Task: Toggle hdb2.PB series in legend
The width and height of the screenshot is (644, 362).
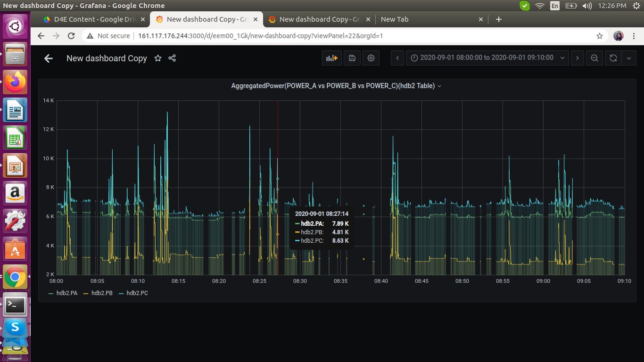Action: pyautogui.click(x=102, y=293)
